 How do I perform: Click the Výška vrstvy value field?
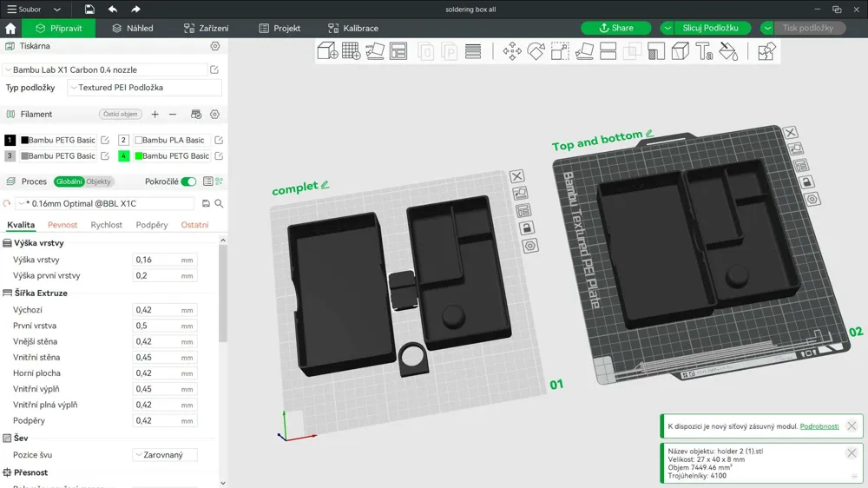tap(156, 260)
